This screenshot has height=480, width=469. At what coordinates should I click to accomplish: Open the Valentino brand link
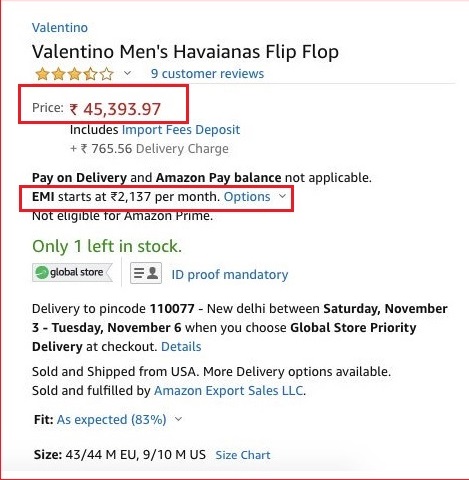[60, 27]
